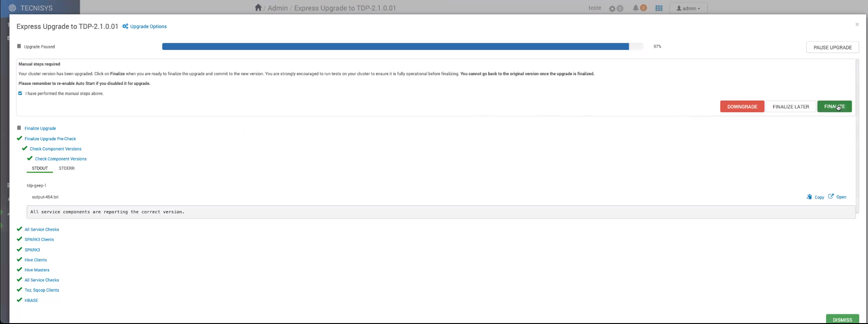Click the red DOWNGRADE button
868x324 pixels.
pyautogui.click(x=742, y=107)
